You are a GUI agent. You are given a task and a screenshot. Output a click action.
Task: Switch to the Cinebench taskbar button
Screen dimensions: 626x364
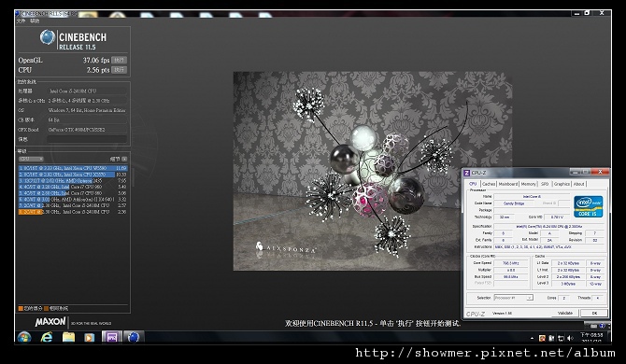(134, 337)
